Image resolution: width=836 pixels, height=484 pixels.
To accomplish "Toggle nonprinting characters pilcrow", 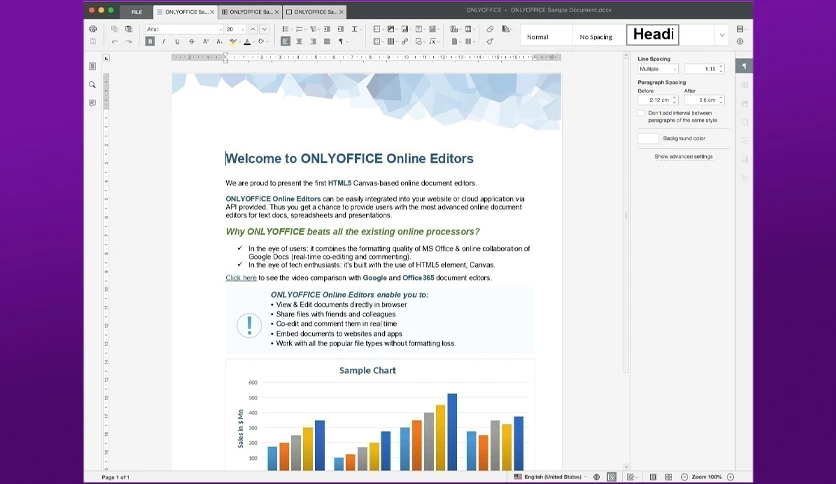I will [341, 41].
